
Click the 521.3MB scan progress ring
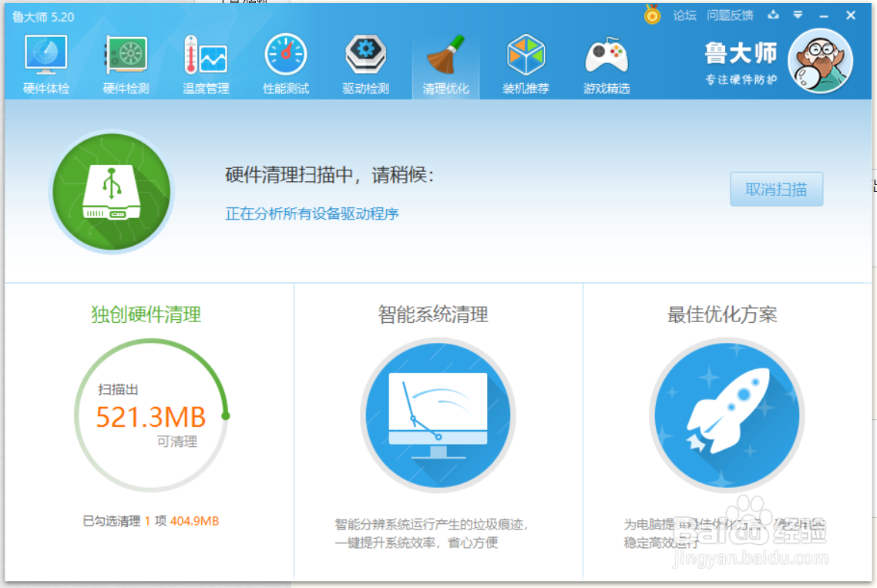click(152, 415)
